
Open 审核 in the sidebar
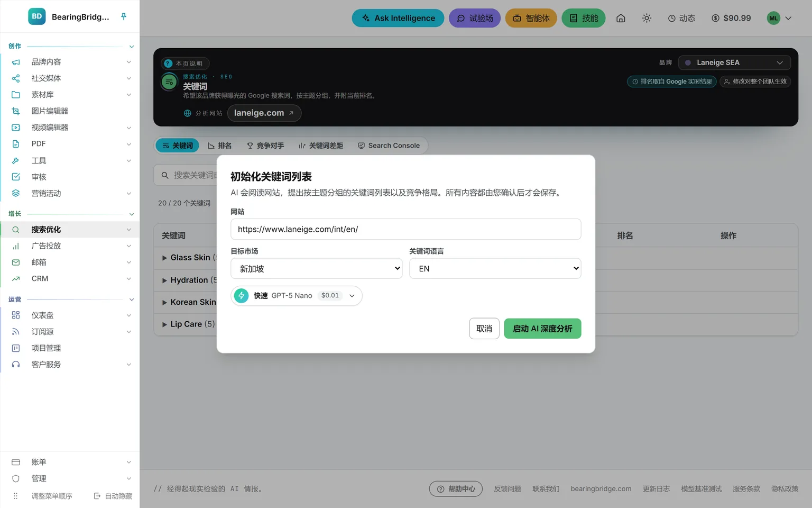point(70,177)
